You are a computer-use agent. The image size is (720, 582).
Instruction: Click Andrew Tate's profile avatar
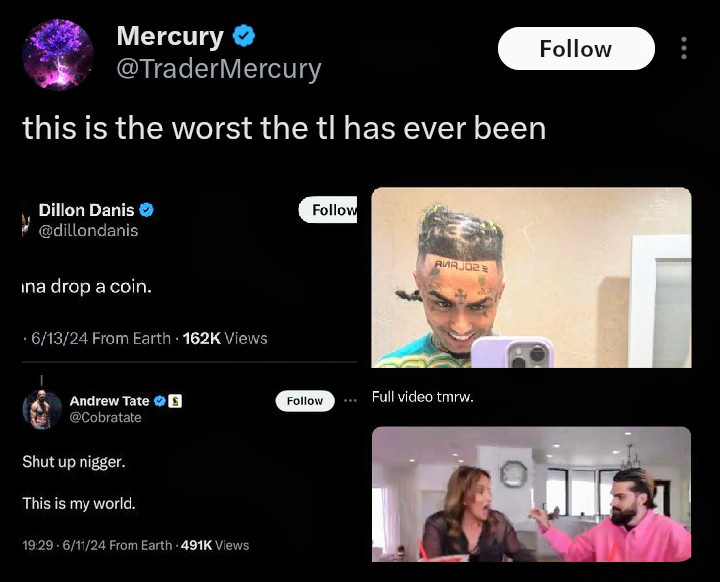click(x=42, y=410)
